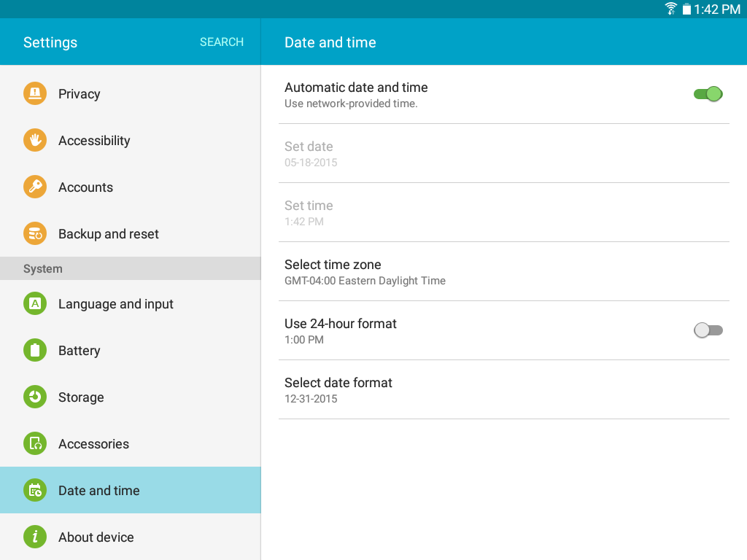Tap the Date and time header title
This screenshot has height=560, width=747.
[x=330, y=42]
